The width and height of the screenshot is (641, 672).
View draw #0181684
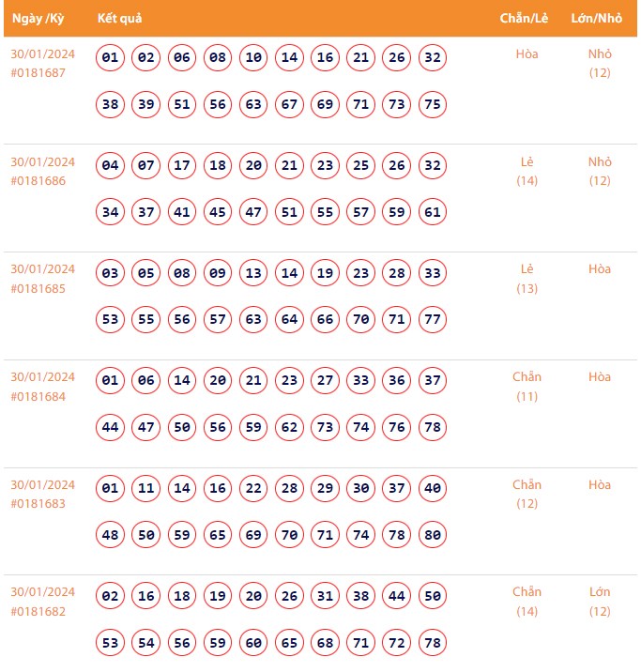pyautogui.click(x=38, y=396)
